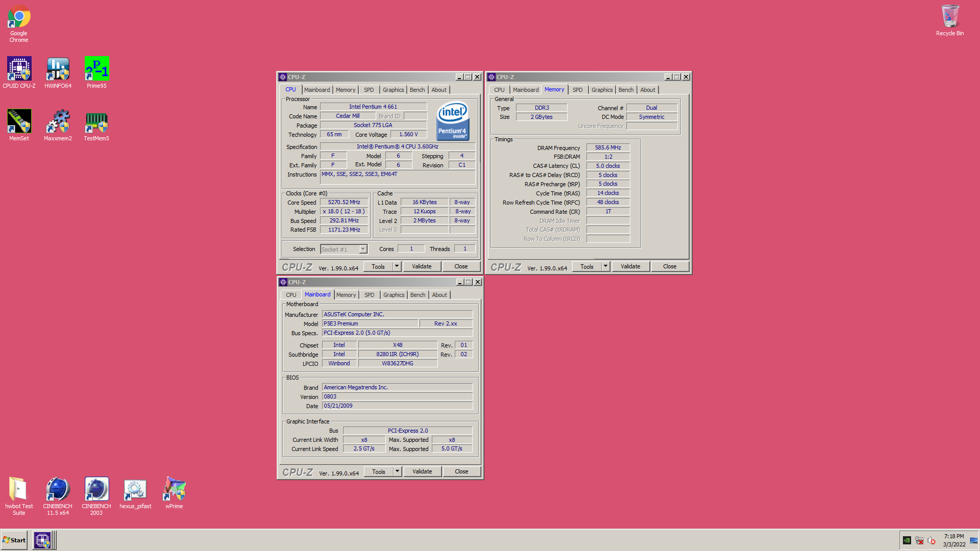The image size is (980, 551).
Task: Open Maxxmem2 desktop icon
Action: click(x=58, y=125)
